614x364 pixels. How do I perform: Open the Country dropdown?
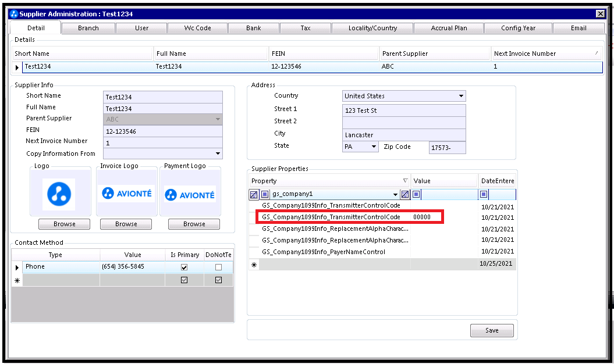tap(462, 96)
